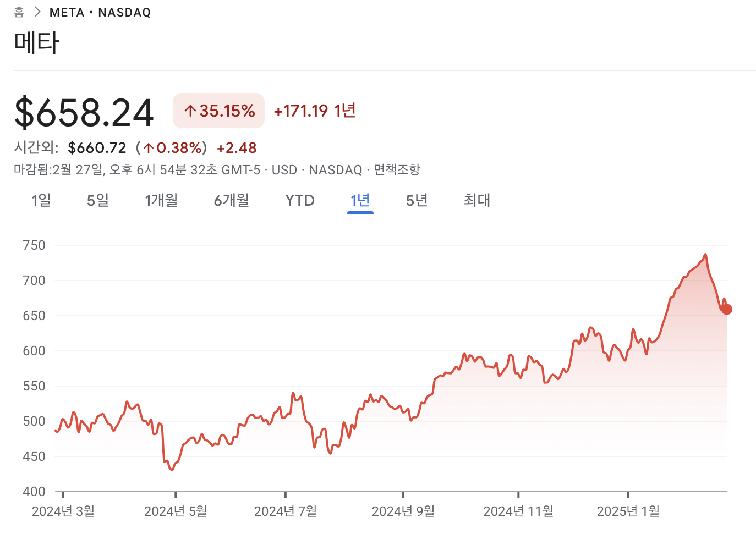Image resolution: width=756 pixels, height=539 pixels.
Task: Choose the YTD range tab
Action: click(300, 200)
